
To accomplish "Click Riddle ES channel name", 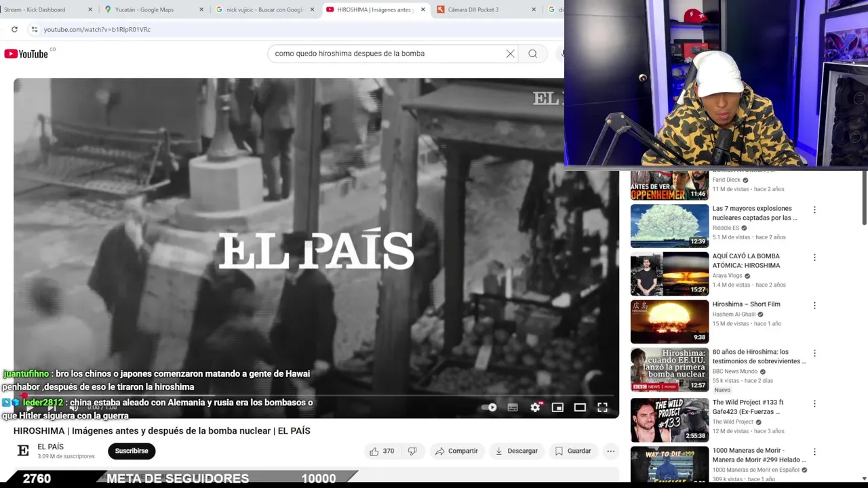I will (x=726, y=228).
